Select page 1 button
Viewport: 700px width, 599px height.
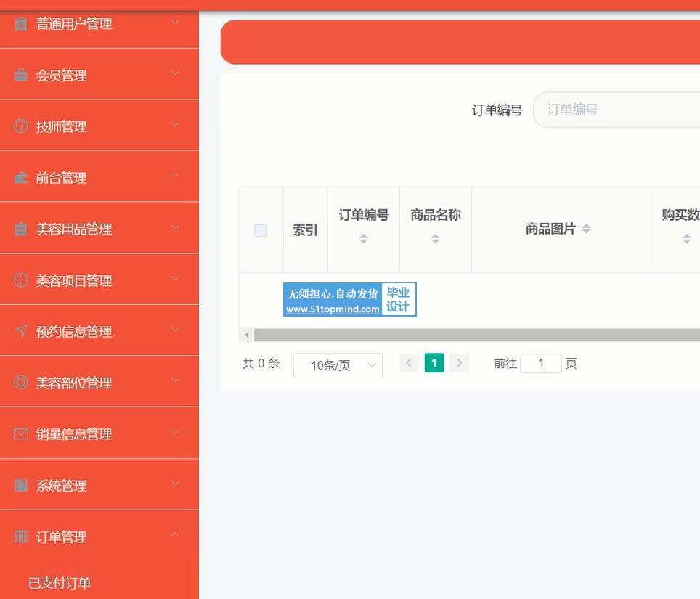click(434, 363)
